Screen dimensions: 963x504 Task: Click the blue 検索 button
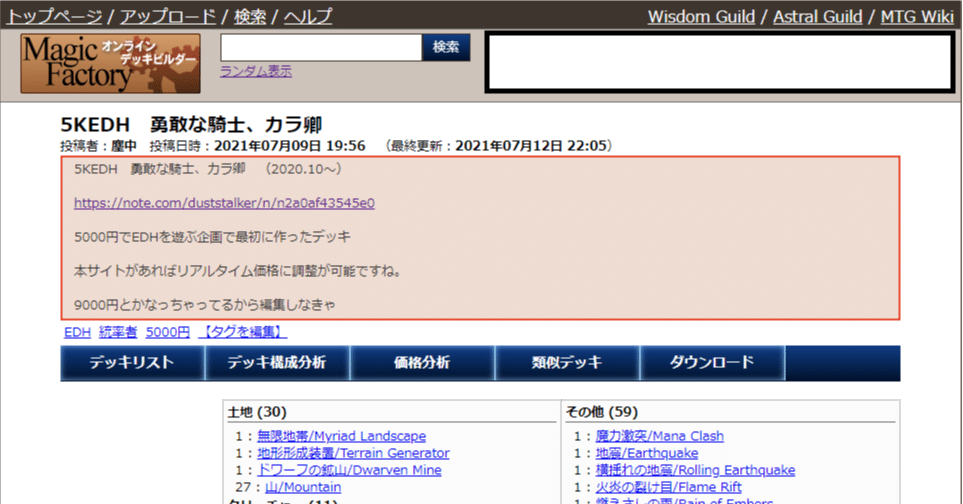click(446, 47)
